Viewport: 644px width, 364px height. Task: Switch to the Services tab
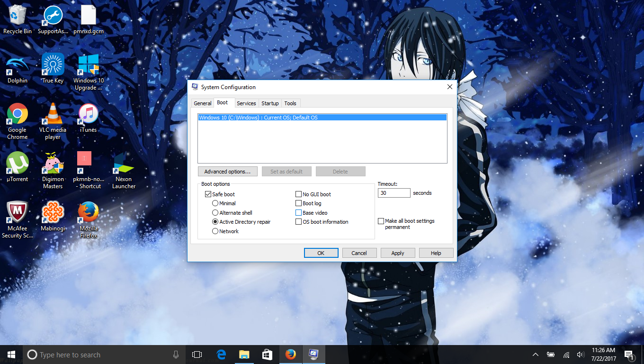tap(246, 103)
